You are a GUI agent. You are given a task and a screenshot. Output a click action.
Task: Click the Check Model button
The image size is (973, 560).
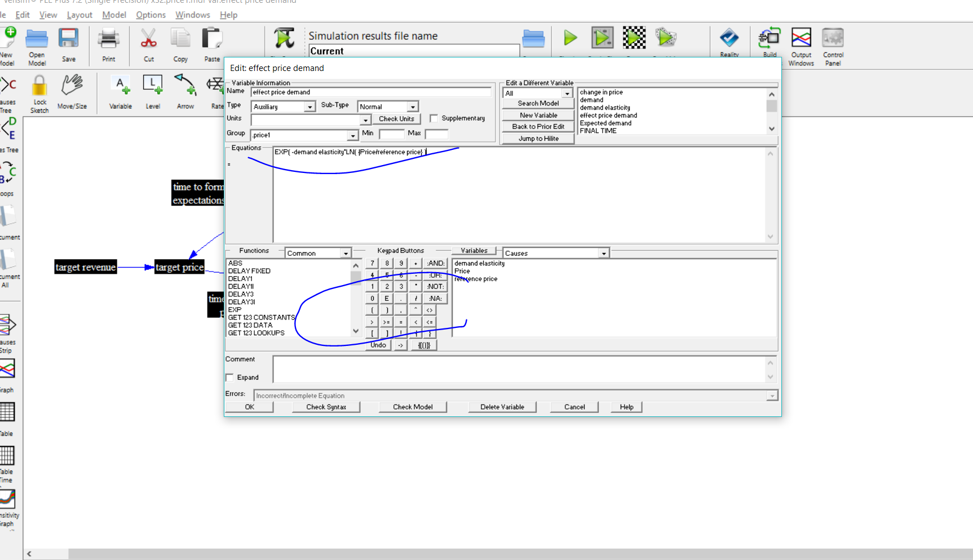413,407
